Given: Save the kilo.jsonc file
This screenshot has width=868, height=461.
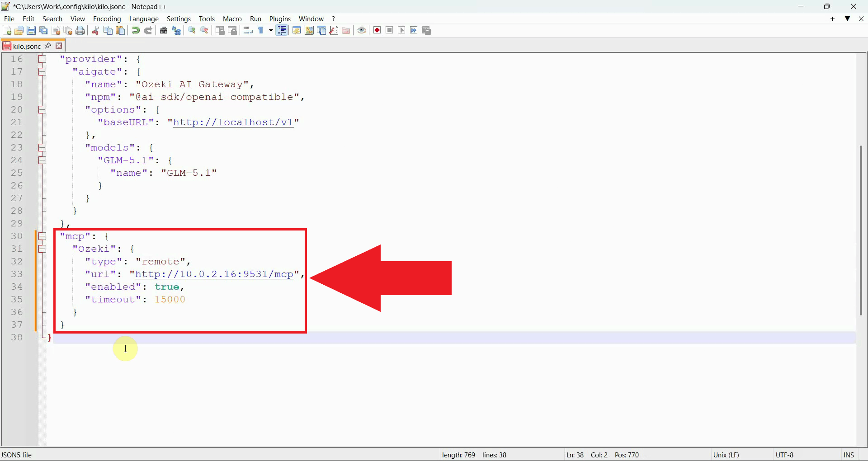Looking at the screenshot, I should [31, 30].
